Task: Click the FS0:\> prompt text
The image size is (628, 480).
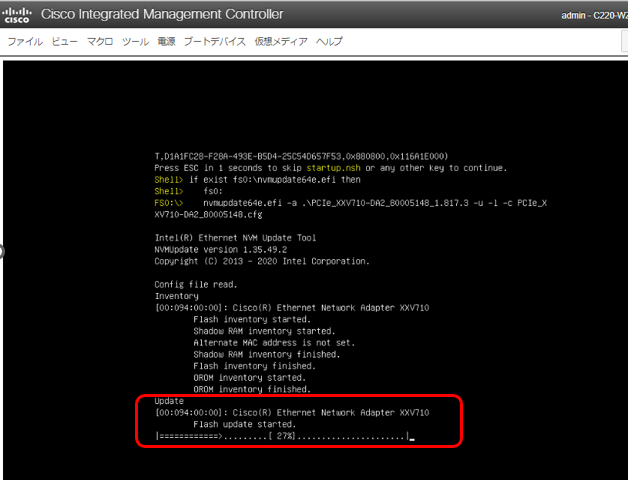Action: tap(169, 203)
